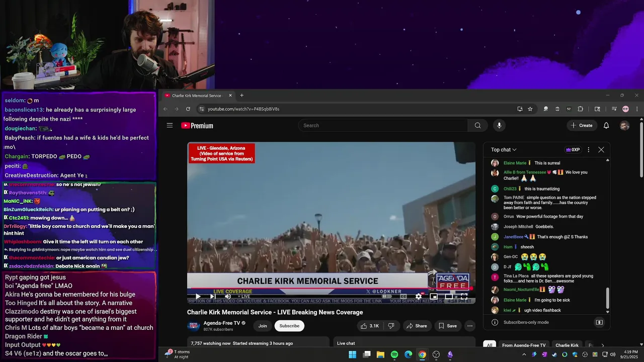The width and height of the screenshot is (644, 362).
Task: Open Spotify from the taskbar
Action: click(x=394, y=354)
